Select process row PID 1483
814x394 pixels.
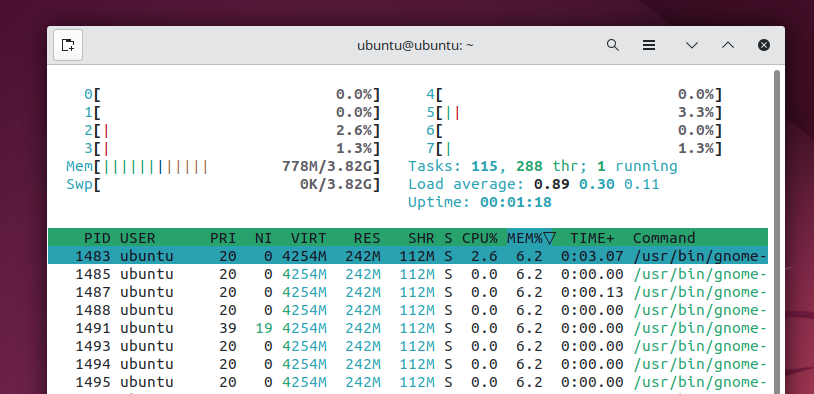408,256
